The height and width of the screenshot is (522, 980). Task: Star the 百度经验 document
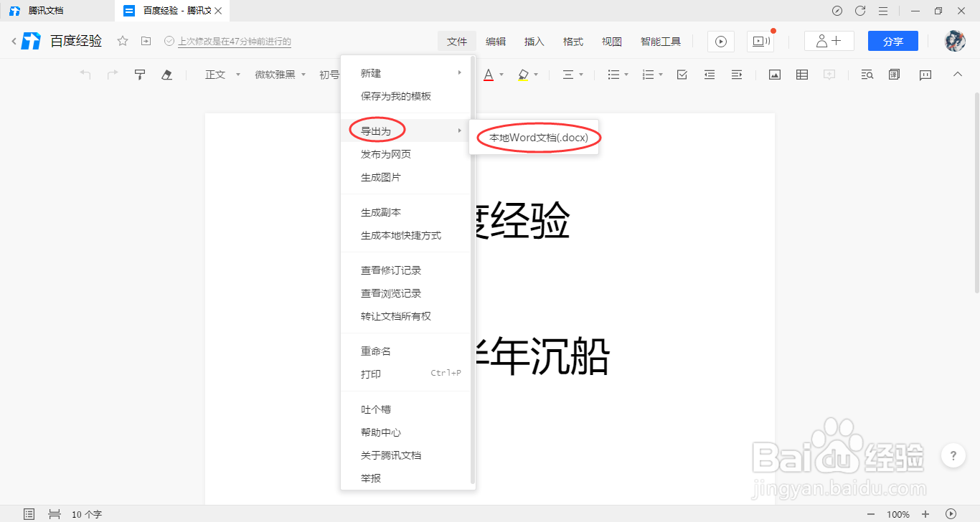coord(123,42)
